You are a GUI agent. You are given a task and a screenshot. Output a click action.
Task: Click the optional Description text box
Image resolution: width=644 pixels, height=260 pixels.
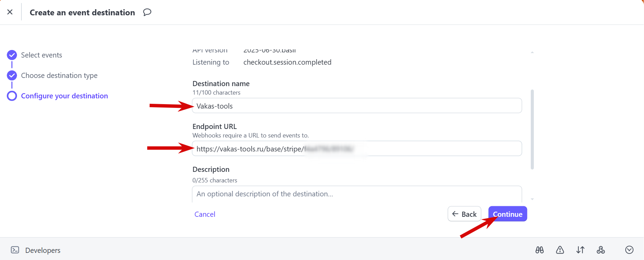[x=357, y=194]
